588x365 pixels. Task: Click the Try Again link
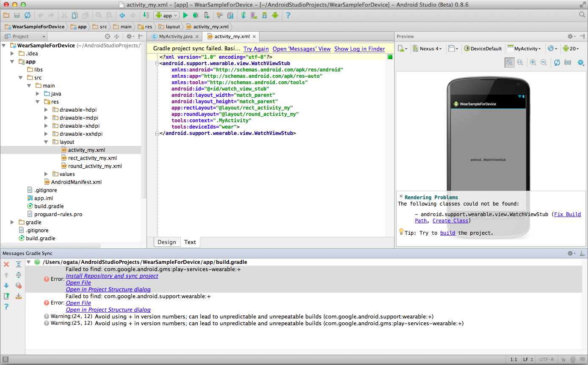point(256,49)
